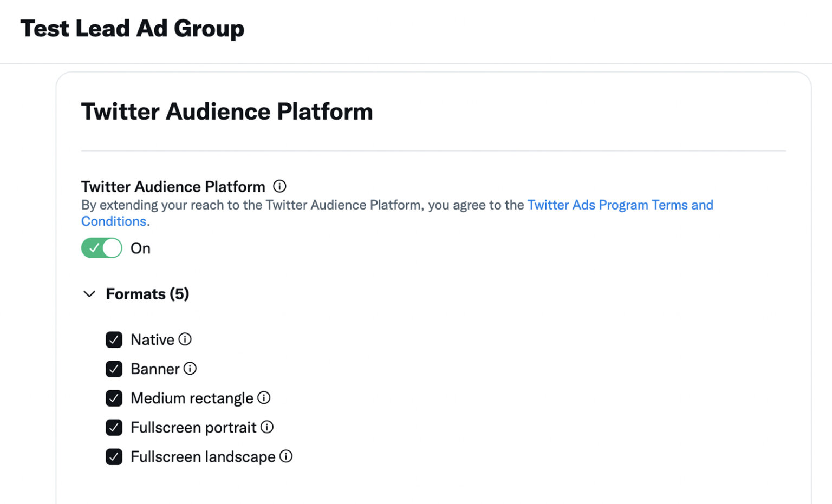The height and width of the screenshot is (504, 832).
Task: Disable the Fullscreen portrait format
Action: tap(114, 427)
